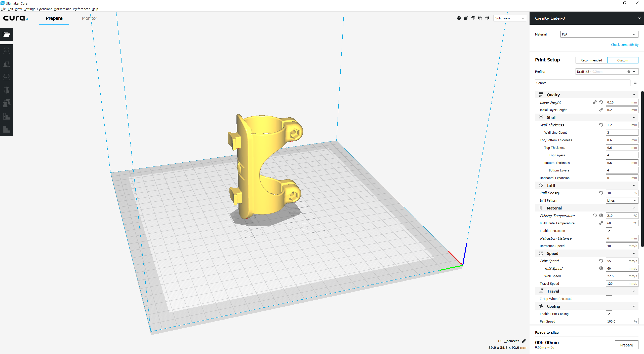Open the Check compatibility link
Viewport: 644px width, 354px height.
point(625,45)
